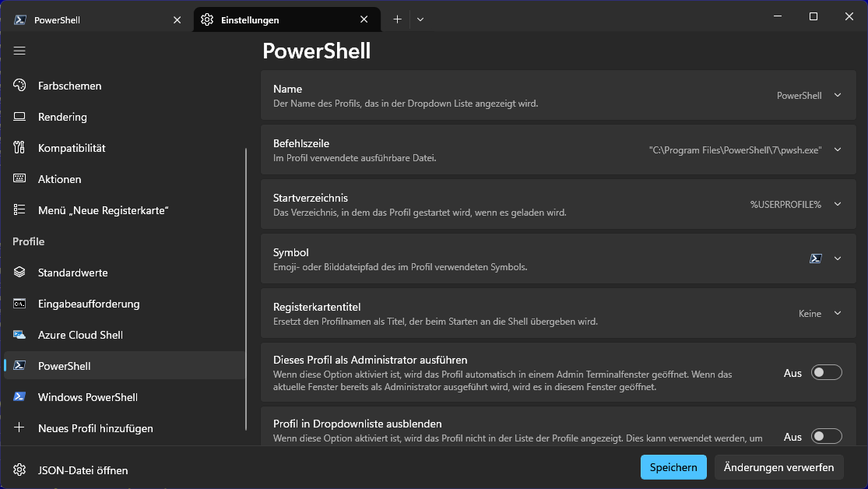Screen dimensions: 868x489
Task: Click the sidebar vertical scrollbar
Action: click(x=246, y=289)
